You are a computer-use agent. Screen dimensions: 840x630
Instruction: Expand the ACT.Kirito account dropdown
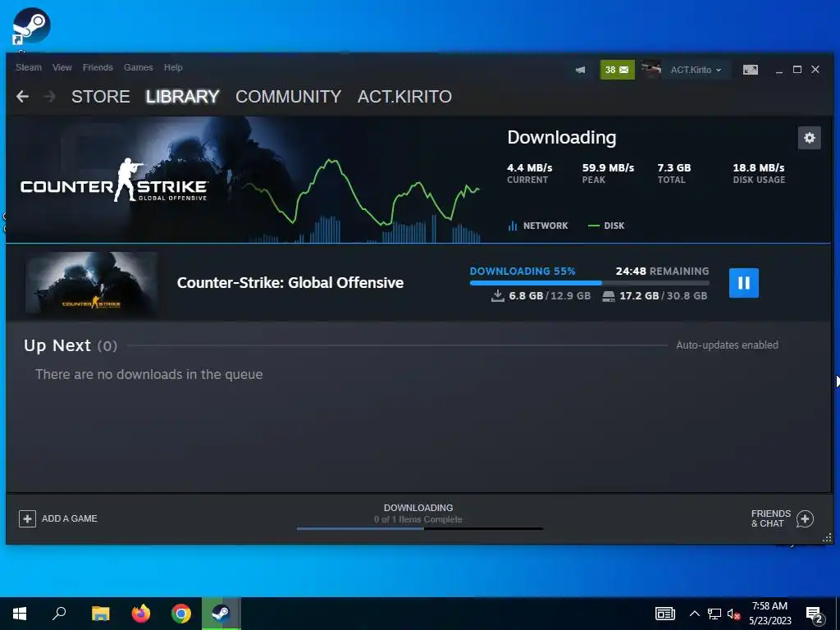696,70
